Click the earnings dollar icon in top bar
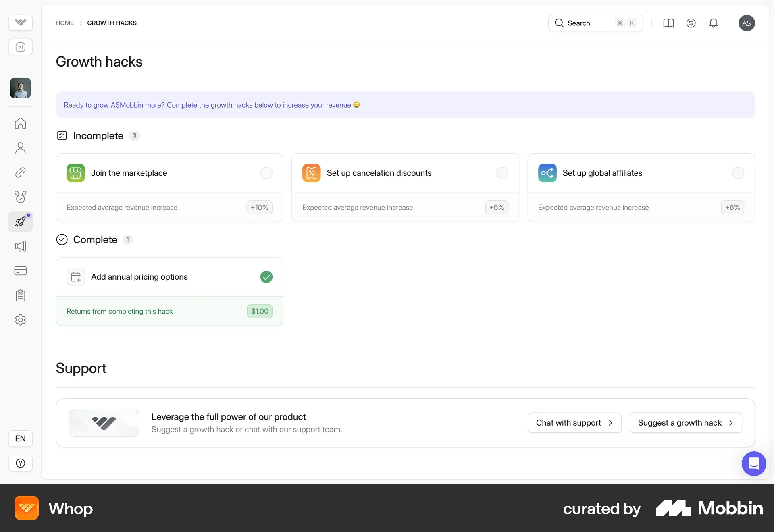774x532 pixels. pyautogui.click(x=691, y=23)
